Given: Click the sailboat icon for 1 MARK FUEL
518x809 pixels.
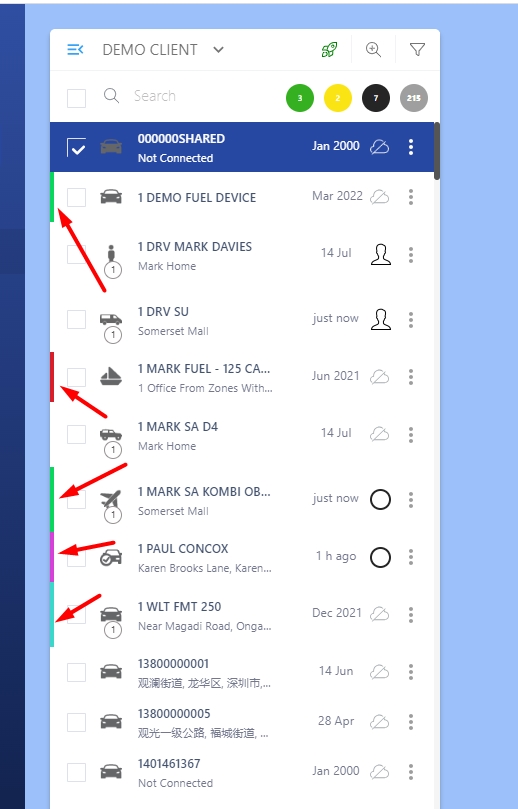Looking at the screenshot, I should pos(111,377).
